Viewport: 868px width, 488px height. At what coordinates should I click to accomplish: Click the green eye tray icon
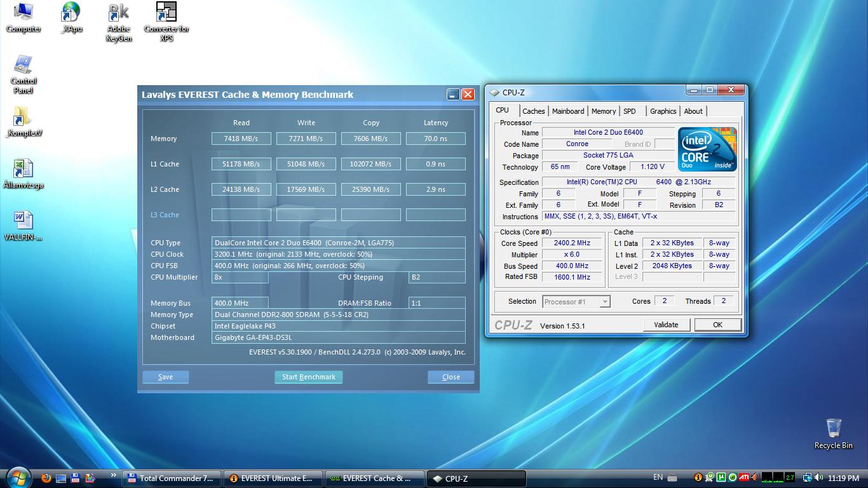[x=733, y=477]
